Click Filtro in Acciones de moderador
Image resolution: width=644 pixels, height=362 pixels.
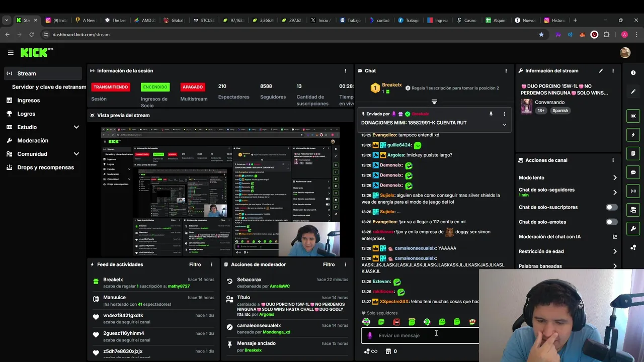[329, 264]
